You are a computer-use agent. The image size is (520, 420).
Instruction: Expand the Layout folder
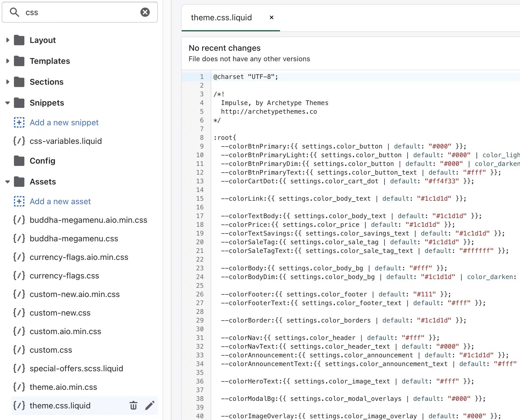click(8, 40)
